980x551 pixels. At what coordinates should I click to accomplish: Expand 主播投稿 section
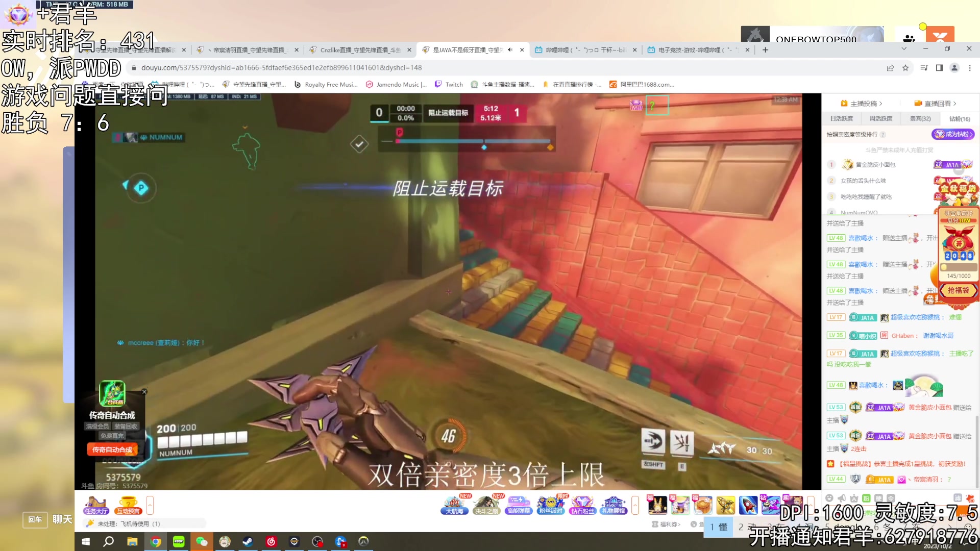point(862,104)
